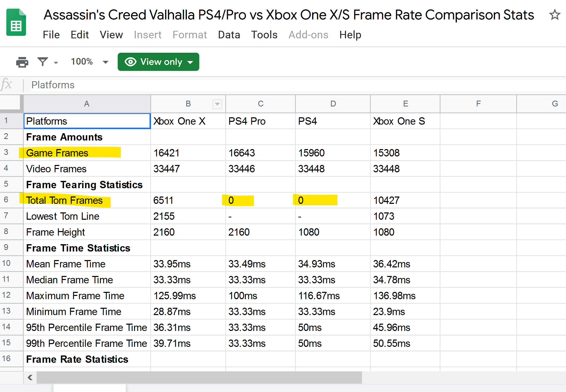Viewport: 566px width, 392px height.
Task: Select cell with value 39.71ms
Action: (x=188, y=343)
